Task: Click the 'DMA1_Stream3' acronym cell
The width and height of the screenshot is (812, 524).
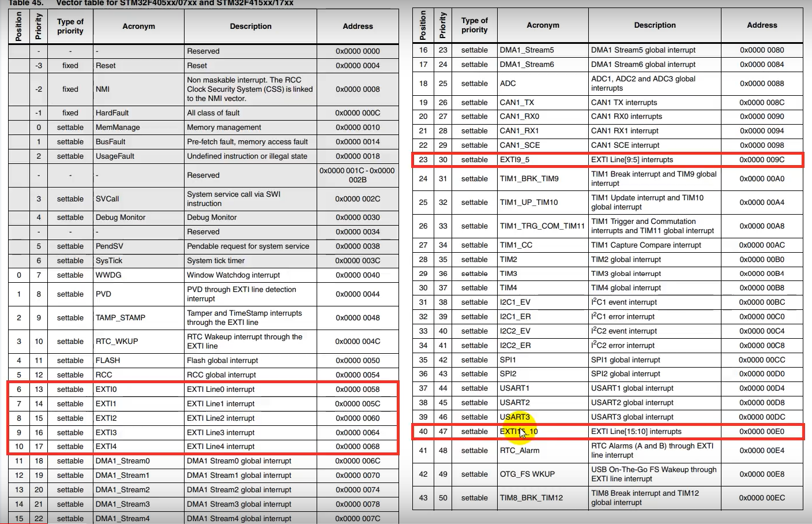Action: [138, 504]
